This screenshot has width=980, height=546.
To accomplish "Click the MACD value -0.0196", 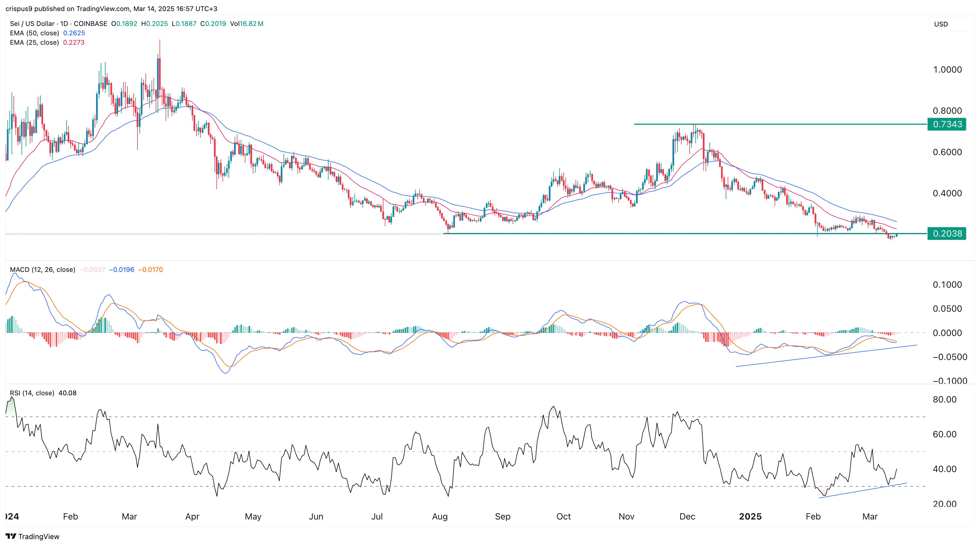I will click(x=122, y=270).
